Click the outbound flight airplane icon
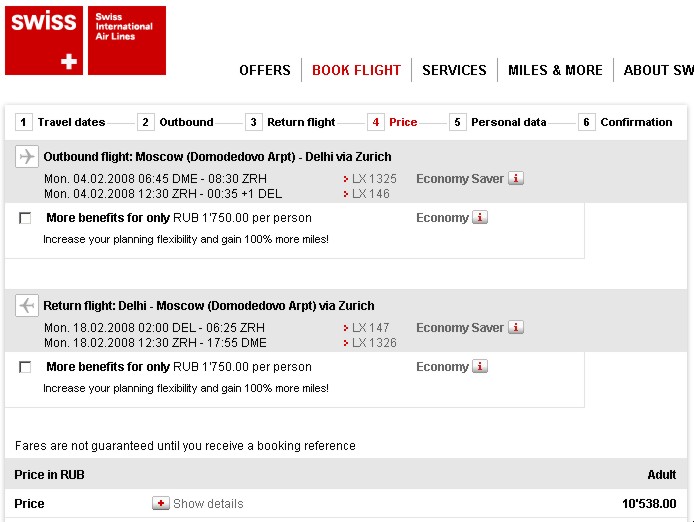694x522 pixels. 27,157
